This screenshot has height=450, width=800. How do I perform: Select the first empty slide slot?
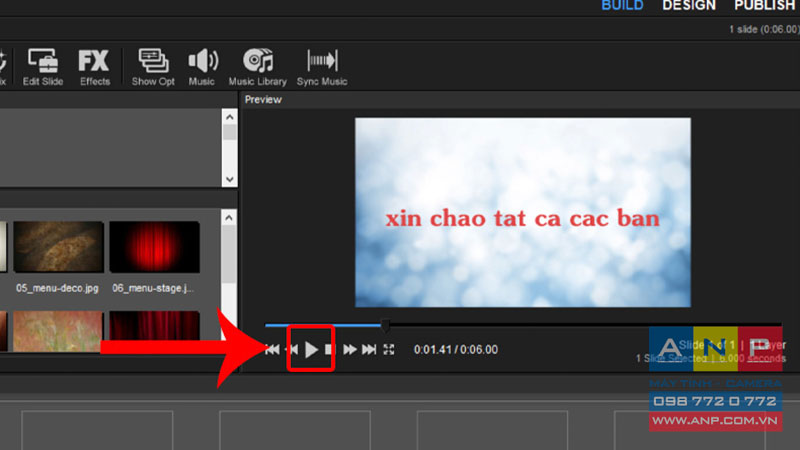pyautogui.click(x=97, y=430)
